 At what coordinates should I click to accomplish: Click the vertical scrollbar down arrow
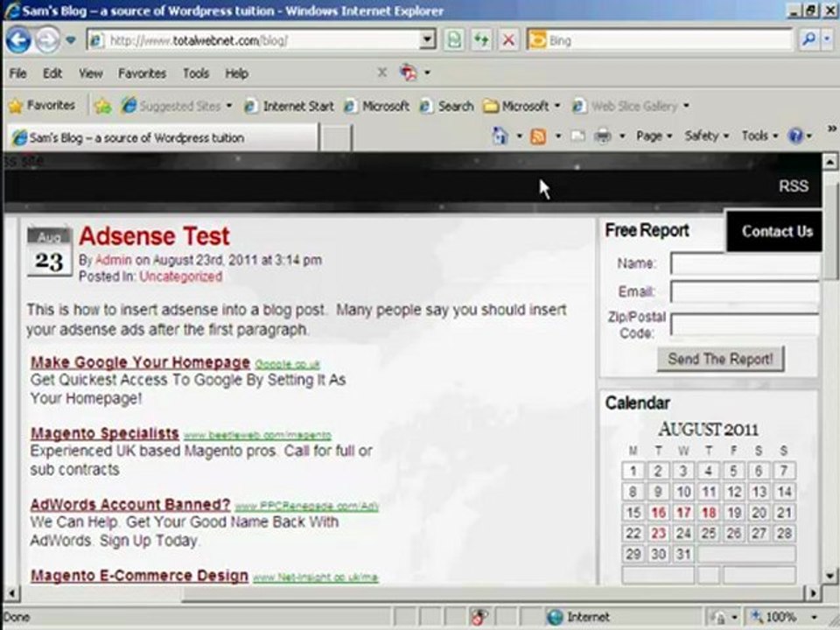tap(829, 576)
